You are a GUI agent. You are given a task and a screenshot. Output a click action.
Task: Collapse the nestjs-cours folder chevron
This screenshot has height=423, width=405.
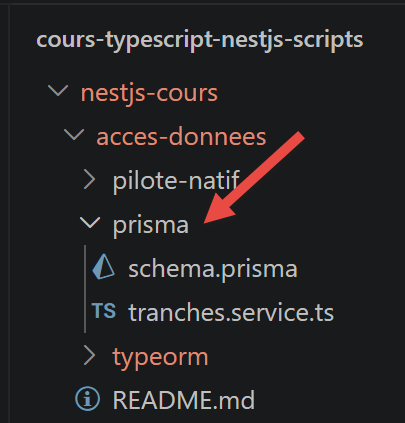[x=58, y=91]
